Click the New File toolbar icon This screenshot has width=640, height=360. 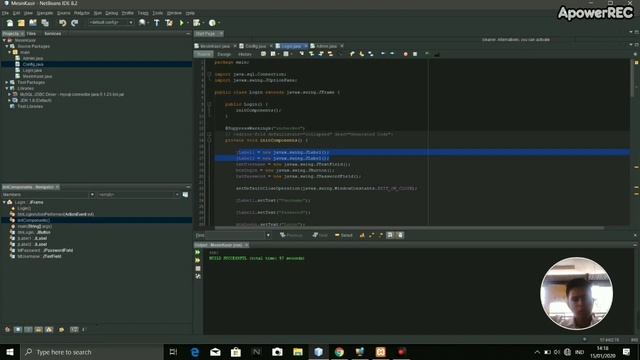coord(10,23)
